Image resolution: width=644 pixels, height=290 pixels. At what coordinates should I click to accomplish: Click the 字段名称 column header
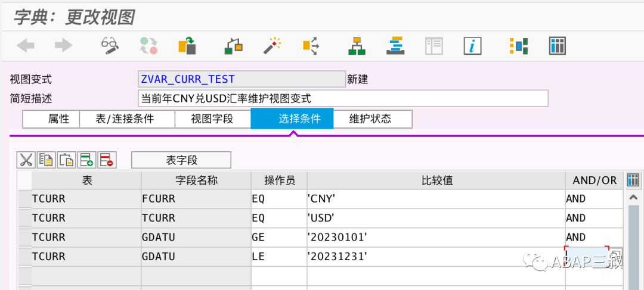pos(196,180)
